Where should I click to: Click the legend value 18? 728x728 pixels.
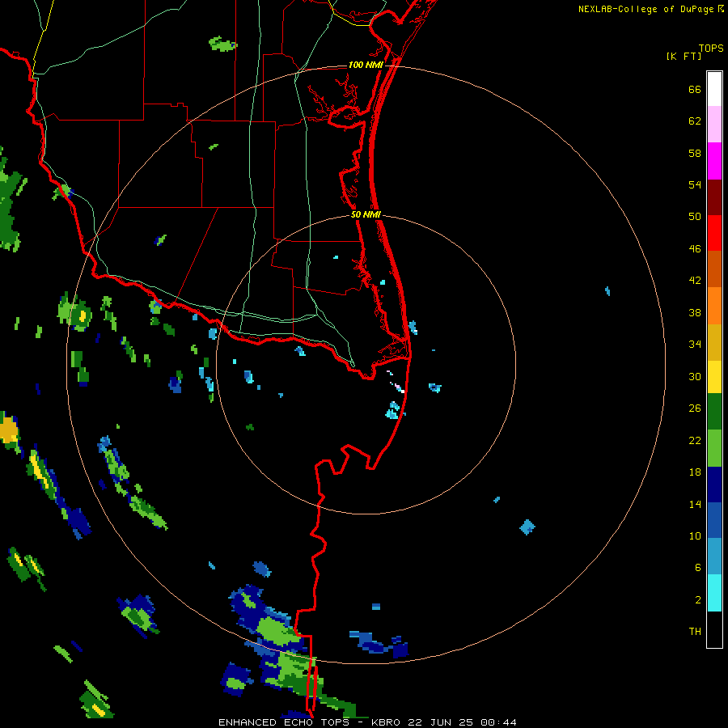[695, 472]
